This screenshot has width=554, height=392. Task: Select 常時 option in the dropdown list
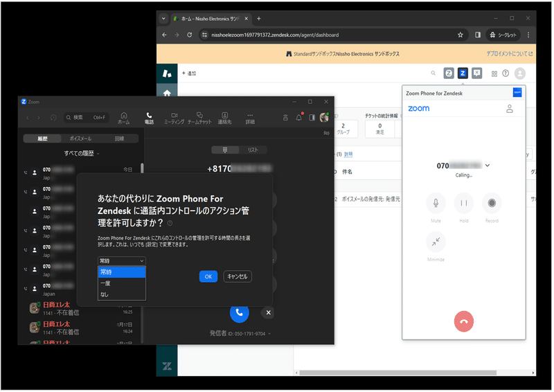coord(122,273)
